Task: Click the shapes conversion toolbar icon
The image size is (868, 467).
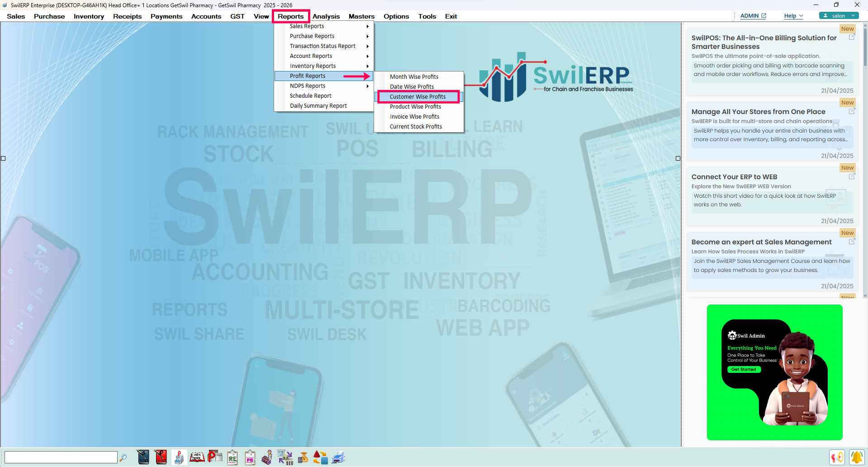Action: point(320,457)
